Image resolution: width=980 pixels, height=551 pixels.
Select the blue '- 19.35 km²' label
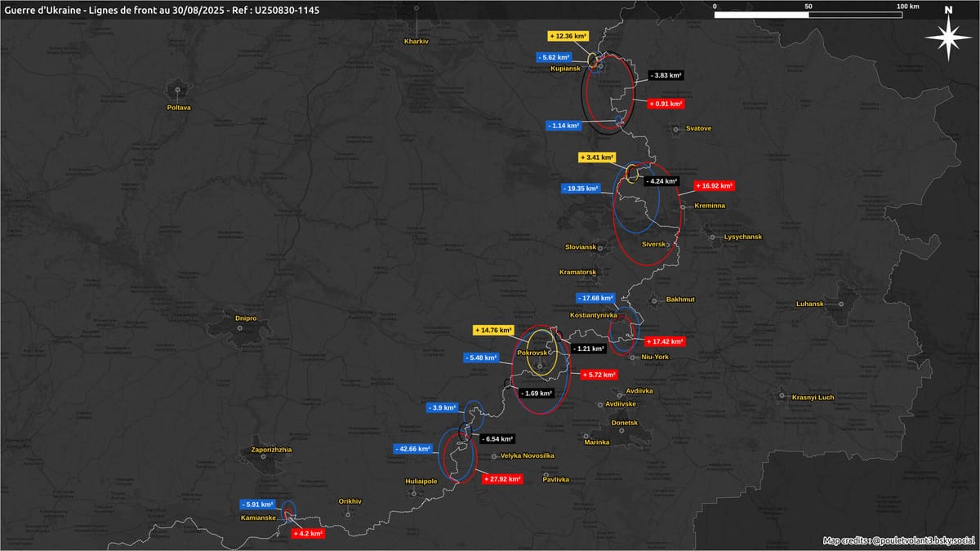581,188
